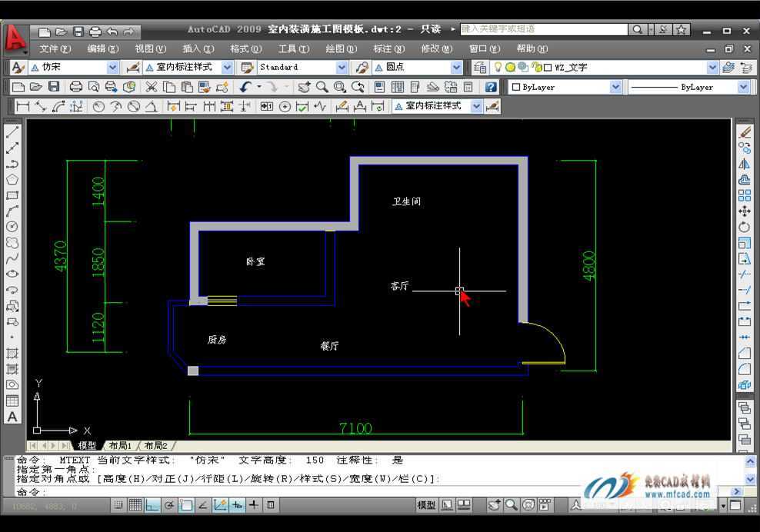Toggle Object Snap Tracking in status bar

203,505
